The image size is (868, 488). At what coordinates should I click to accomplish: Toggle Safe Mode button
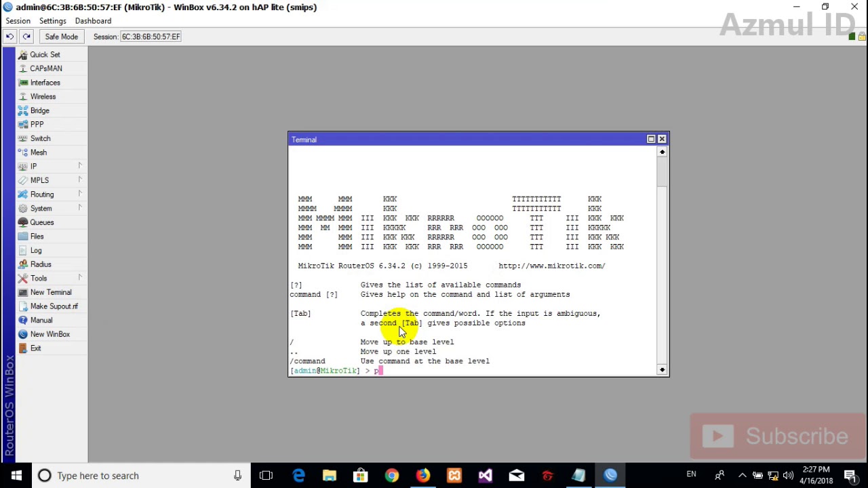[61, 37]
